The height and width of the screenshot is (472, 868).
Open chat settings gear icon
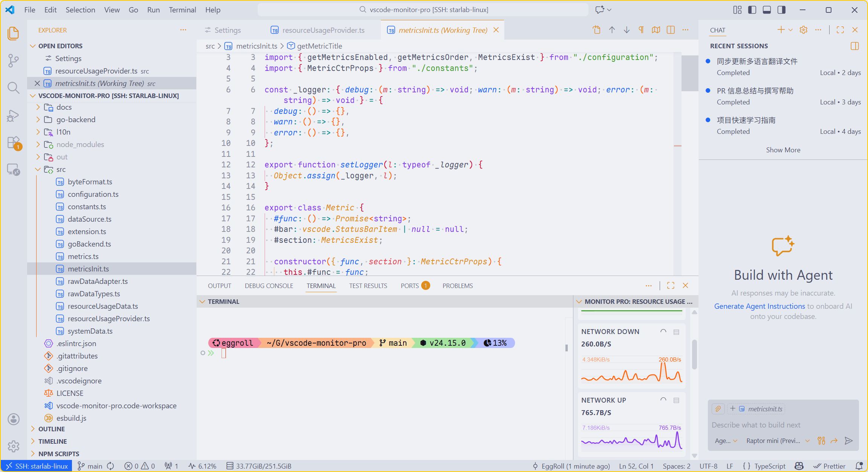tap(804, 30)
